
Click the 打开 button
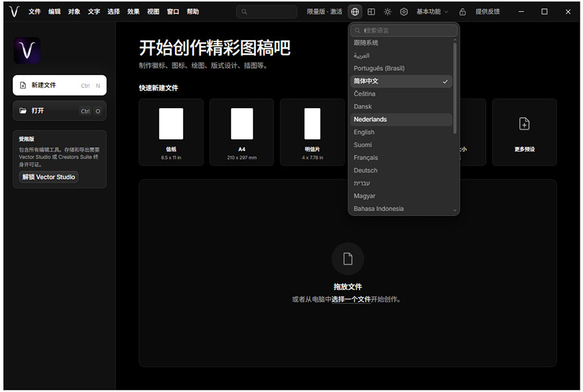tap(60, 111)
